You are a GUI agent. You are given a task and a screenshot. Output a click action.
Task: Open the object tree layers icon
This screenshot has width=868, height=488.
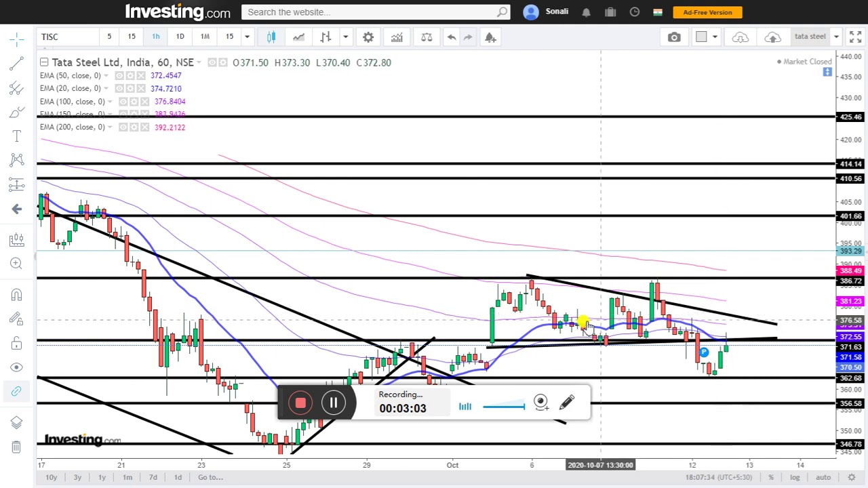click(17, 423)
